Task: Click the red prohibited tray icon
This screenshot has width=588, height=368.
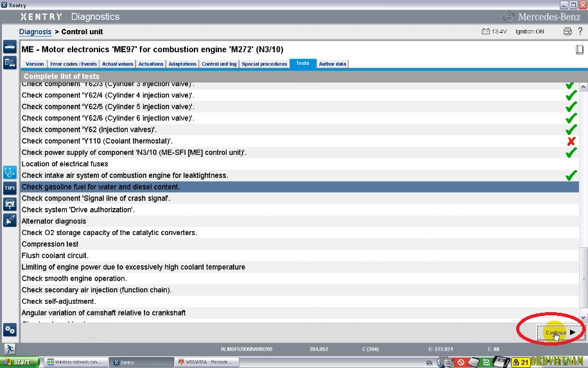Action: [461, 362]
